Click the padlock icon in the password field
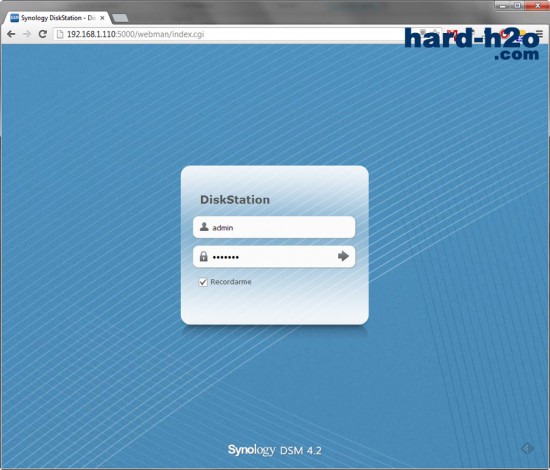Screen dimensions: 550x470 tap(203, 256)
